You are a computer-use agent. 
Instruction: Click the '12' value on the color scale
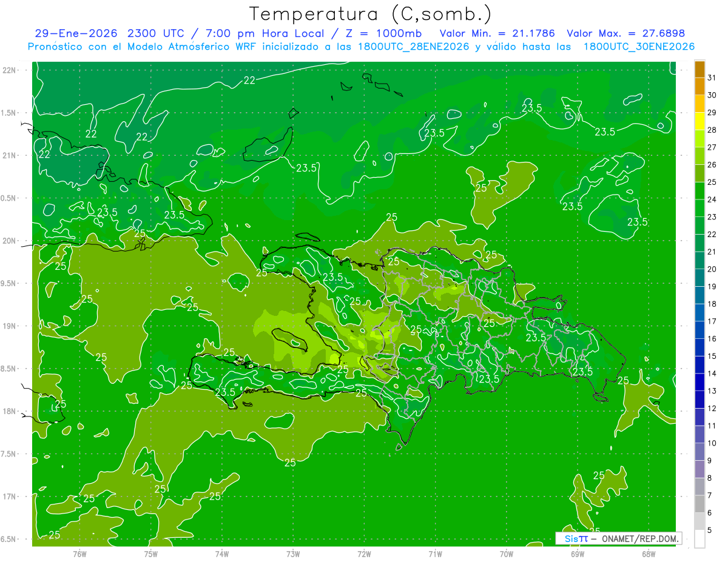click(x=712, y=408)
